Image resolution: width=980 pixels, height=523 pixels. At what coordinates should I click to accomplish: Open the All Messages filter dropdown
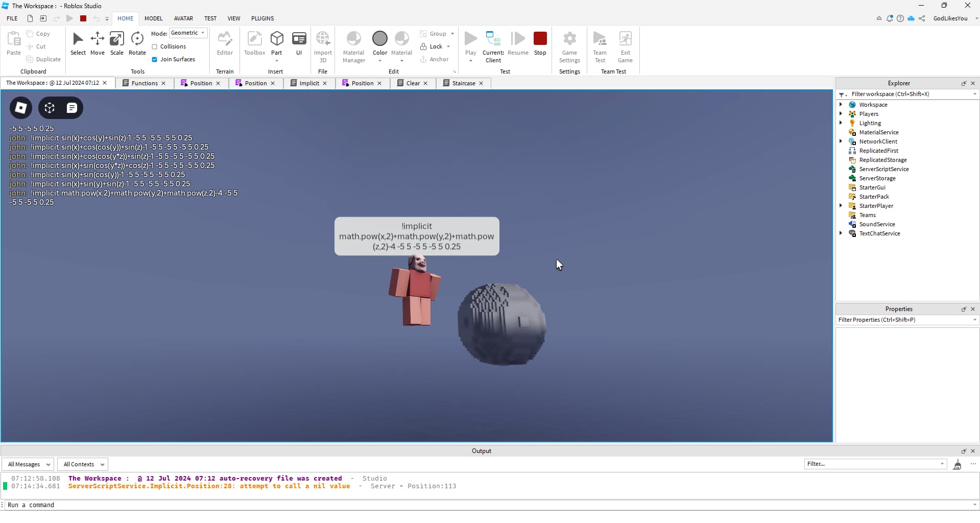click(28, 464)
